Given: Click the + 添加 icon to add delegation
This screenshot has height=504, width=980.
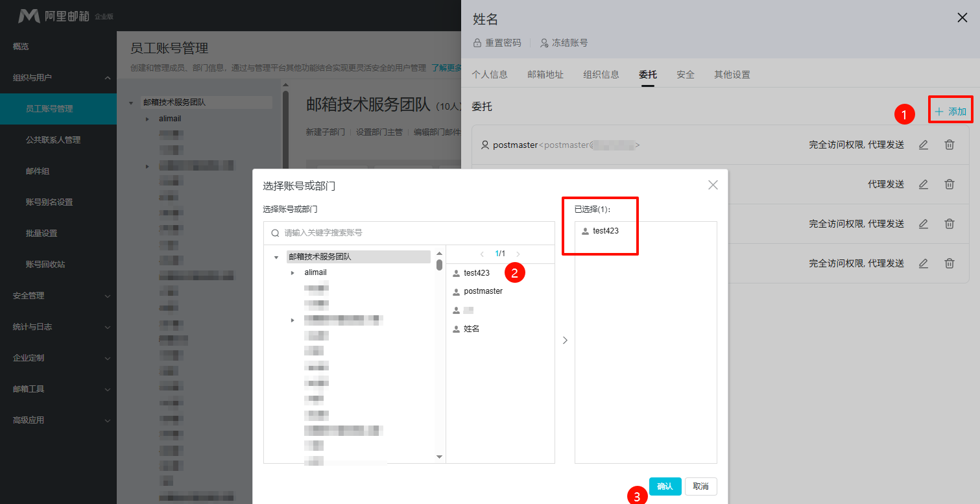Looking at the screenshot, I should [x=950, y=110].
